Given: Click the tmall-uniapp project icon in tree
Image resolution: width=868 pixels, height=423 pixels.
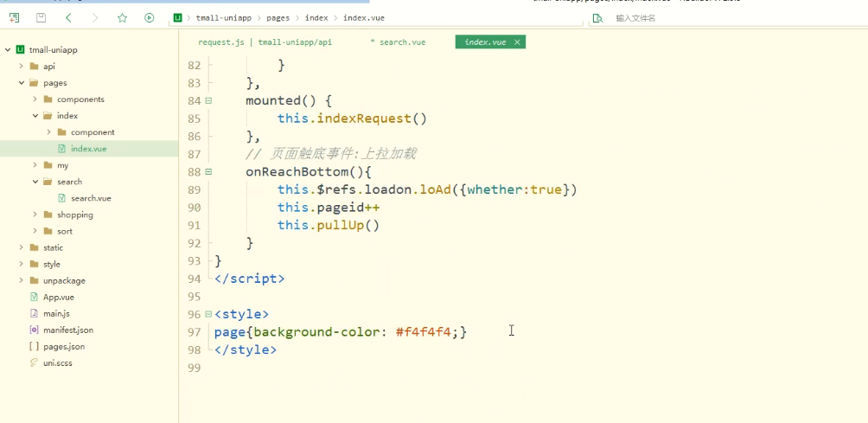Looking at the screenshot, I should pos(21,50).
